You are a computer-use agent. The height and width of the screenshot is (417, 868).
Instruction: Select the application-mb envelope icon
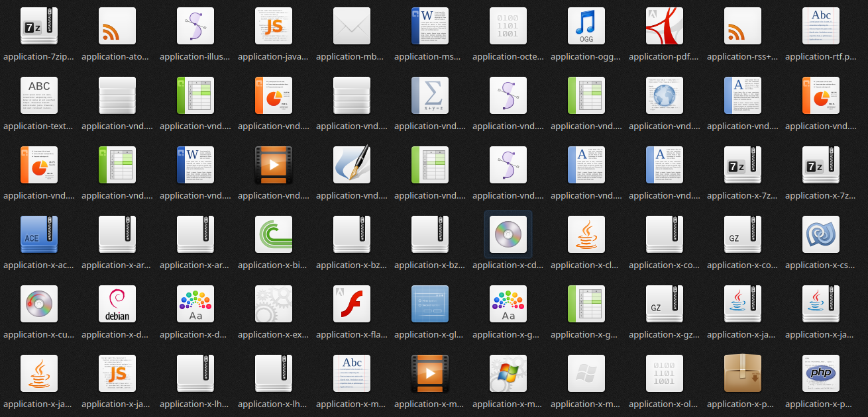coord(352,26)
